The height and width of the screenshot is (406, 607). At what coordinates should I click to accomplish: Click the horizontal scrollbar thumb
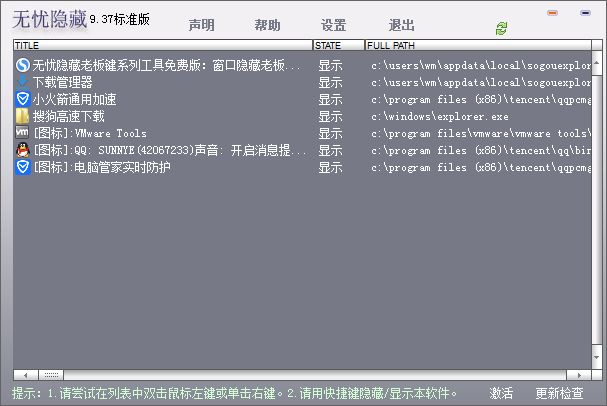[51, 375]
